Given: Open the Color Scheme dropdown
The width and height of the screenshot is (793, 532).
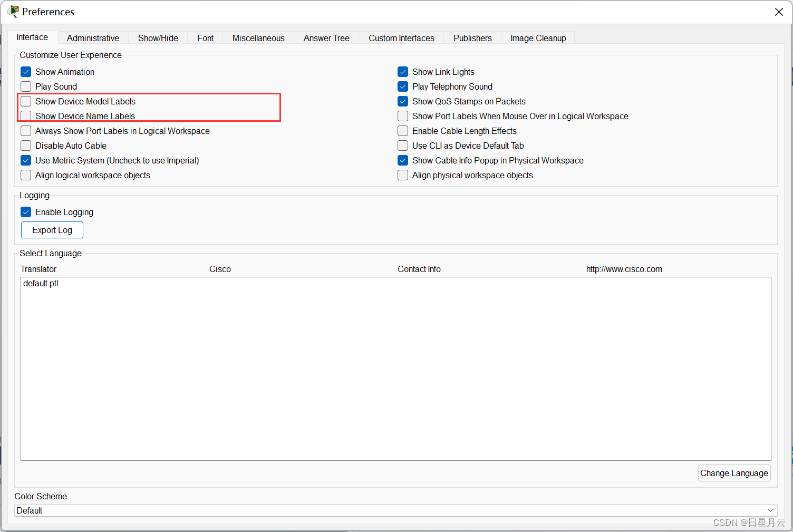Looking at the screenshot, I should point(395,510).
